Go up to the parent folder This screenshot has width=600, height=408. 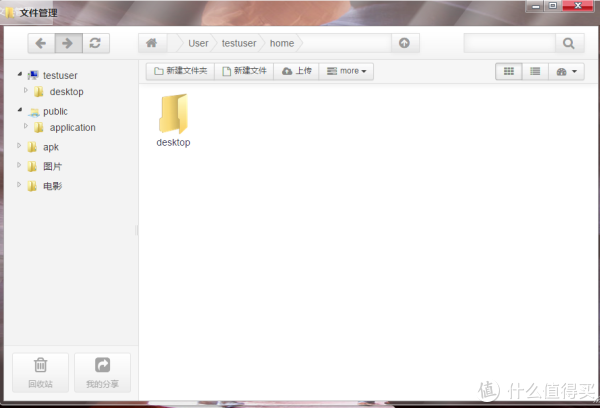pyautogui.click(x=404, y=43)
